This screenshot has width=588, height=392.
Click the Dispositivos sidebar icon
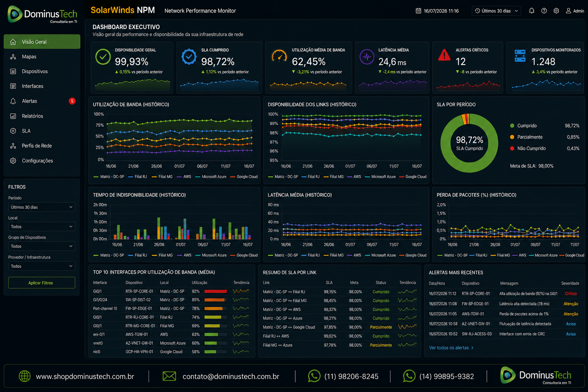[x=13, y=72]
